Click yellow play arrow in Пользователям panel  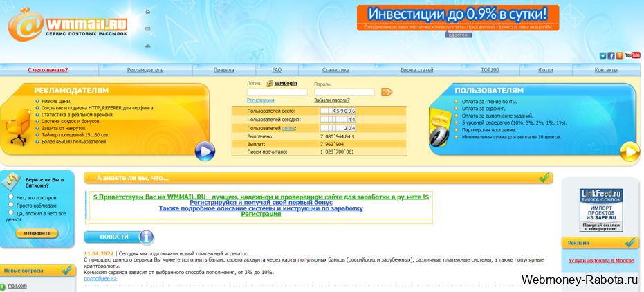(x=630, y=151)
